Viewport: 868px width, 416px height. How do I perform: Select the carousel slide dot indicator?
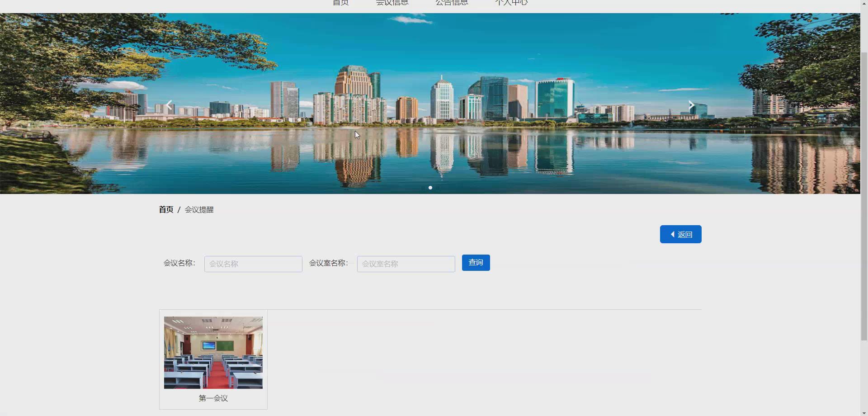[430, 187]
